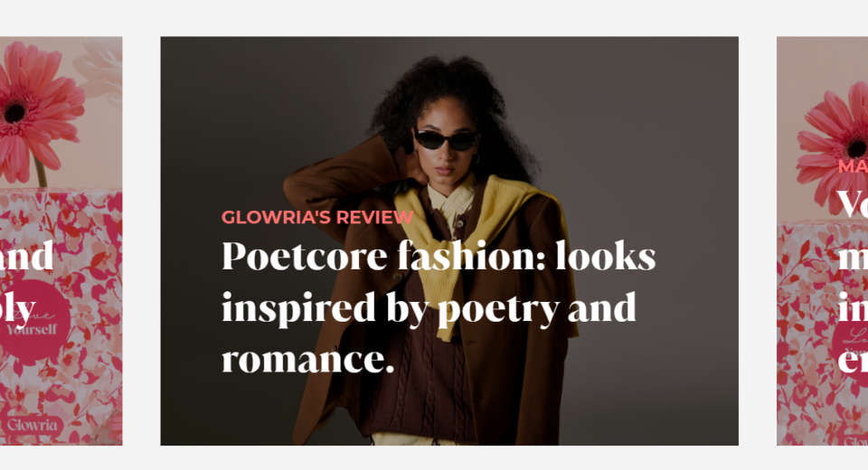Viewport: 868px width, 470px height.
Task: Click the Glowria logo on left slide
Action: [x=33, y=425]
